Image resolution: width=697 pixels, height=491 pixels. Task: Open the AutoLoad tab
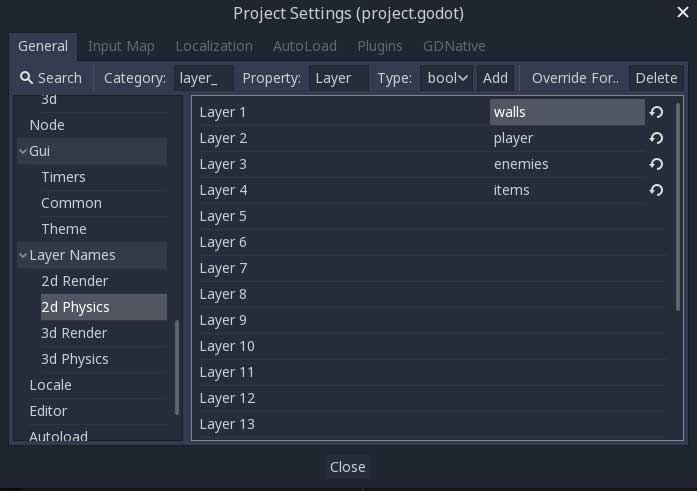tap(305, 46)
